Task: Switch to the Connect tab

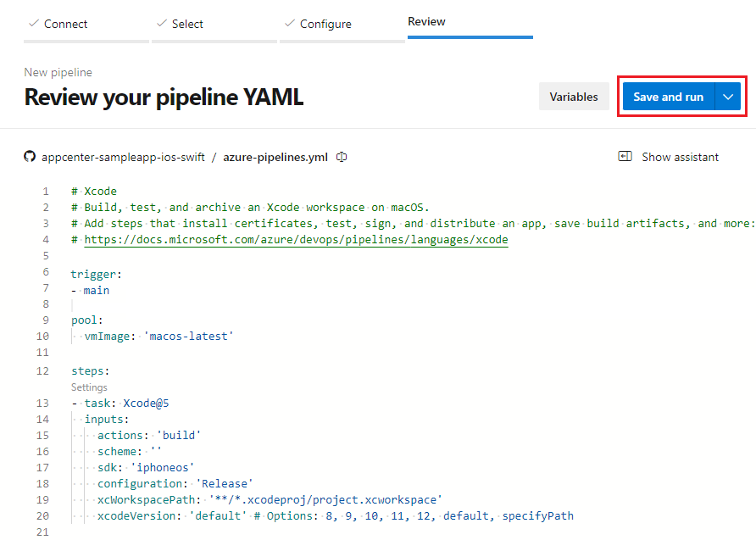Action: (64, 24)
